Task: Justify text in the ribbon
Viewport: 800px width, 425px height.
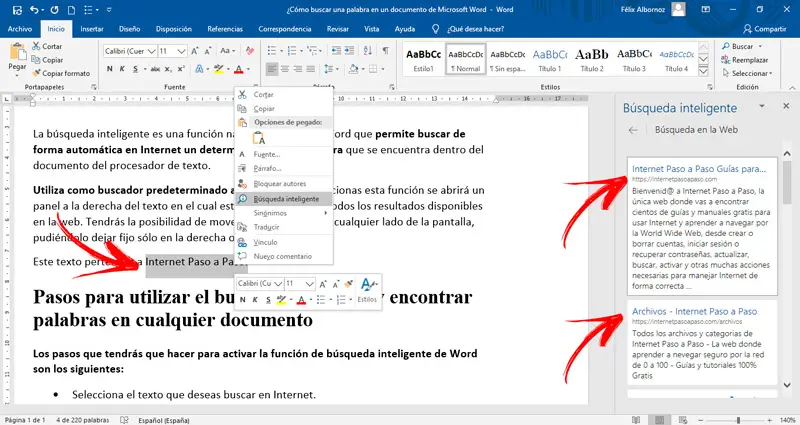Action: pos(310,69)
